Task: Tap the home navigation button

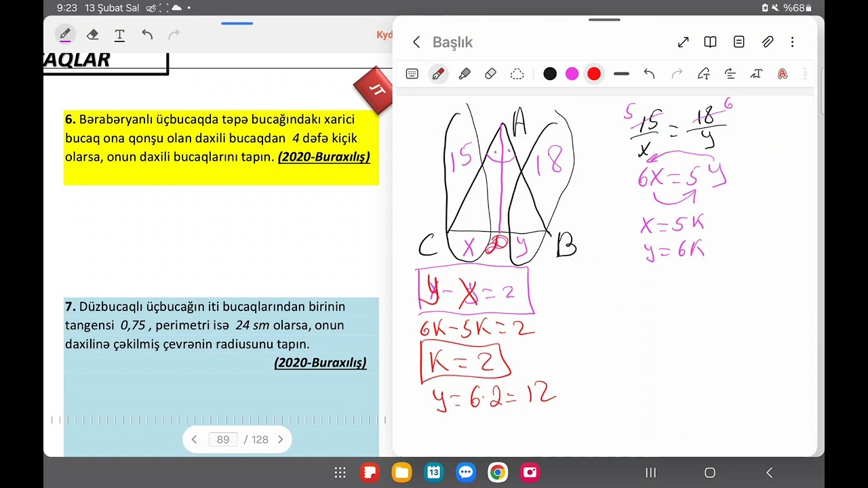Action: tap(710, 472)
